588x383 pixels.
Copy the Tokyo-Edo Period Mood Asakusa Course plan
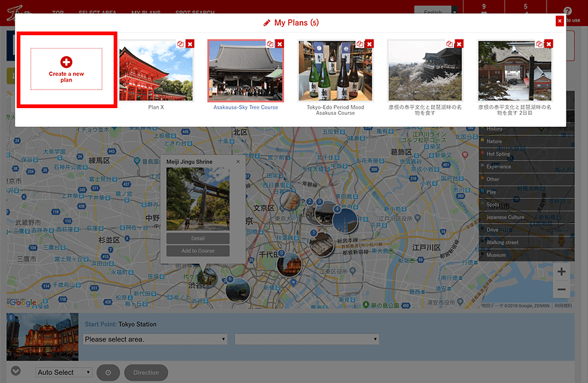(359, 44)
